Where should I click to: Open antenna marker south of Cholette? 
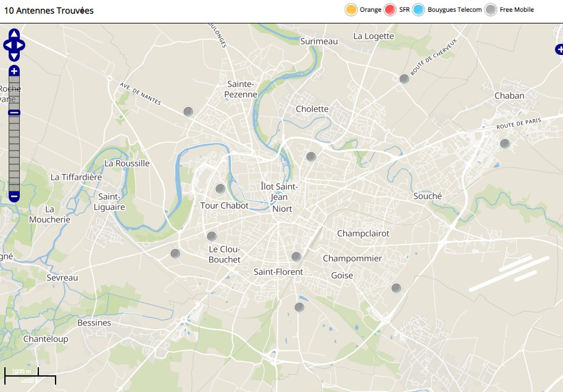(311, 157)
